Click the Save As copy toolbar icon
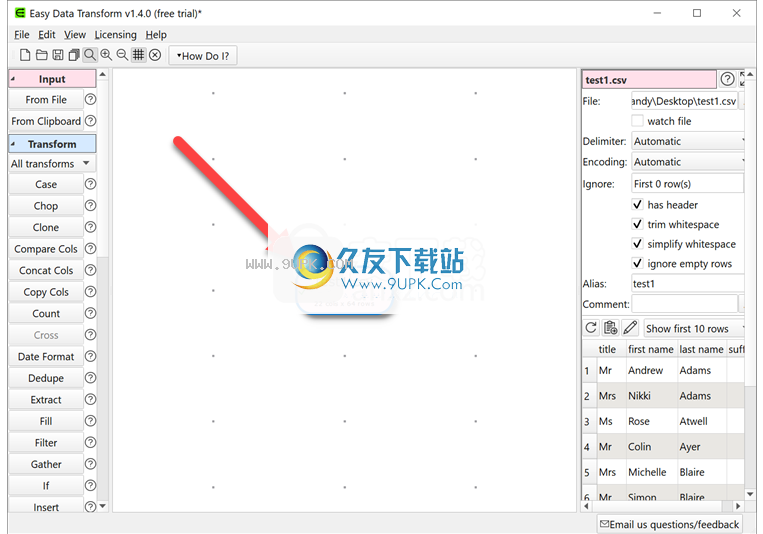Viewport: 763px width, 534px height. [x=74, y=55]
